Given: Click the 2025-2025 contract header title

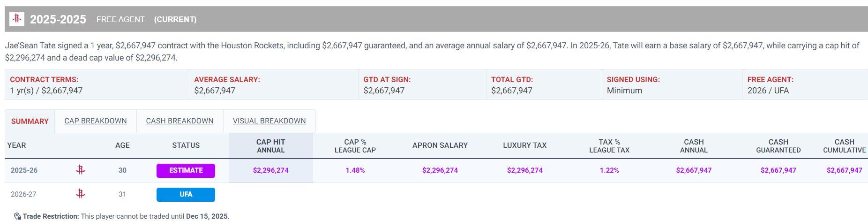Looking at the screenshot, I should 58,19.
